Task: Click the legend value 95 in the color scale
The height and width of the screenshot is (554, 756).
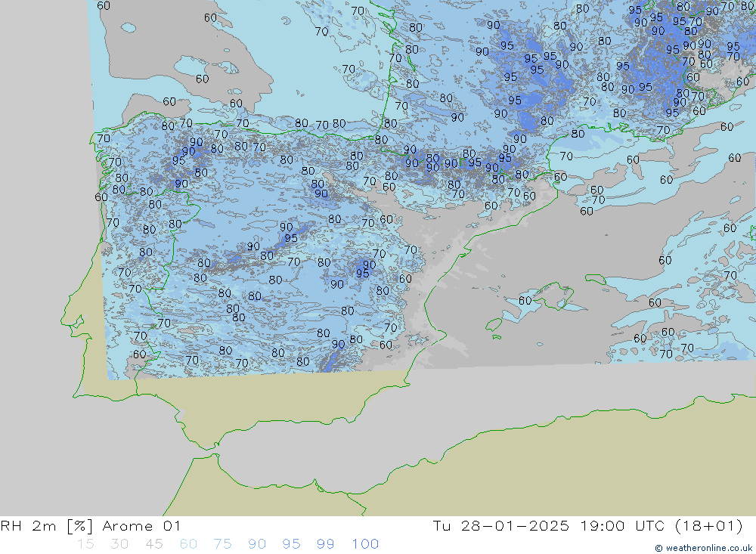Action: click(x=291, y=544)
